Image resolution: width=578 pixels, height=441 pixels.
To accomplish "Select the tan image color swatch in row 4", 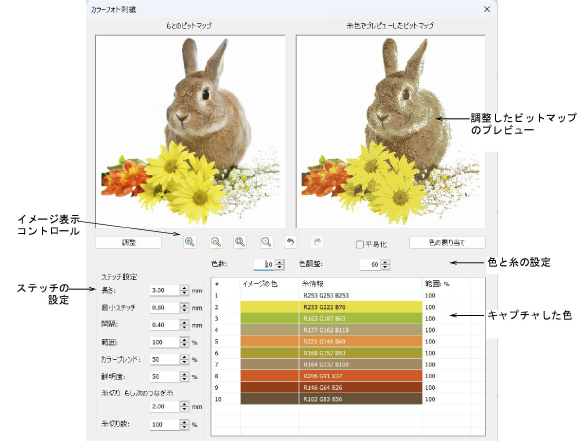I will coord(269,330).
